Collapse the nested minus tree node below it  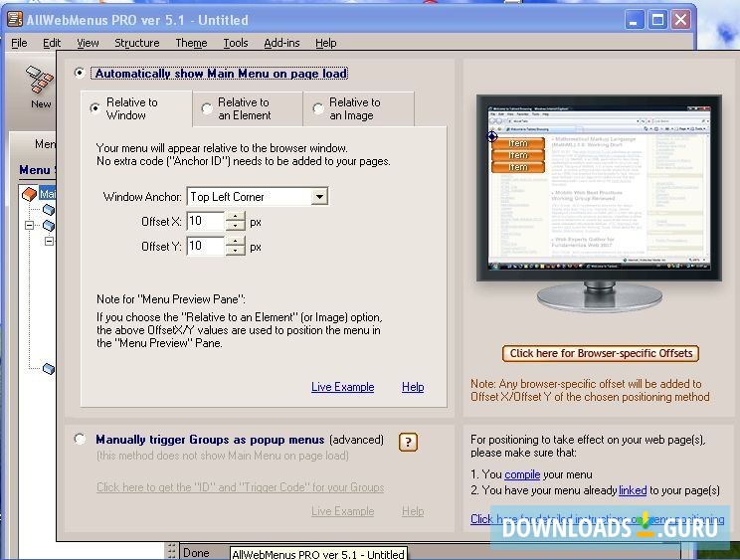pos(49,241)
